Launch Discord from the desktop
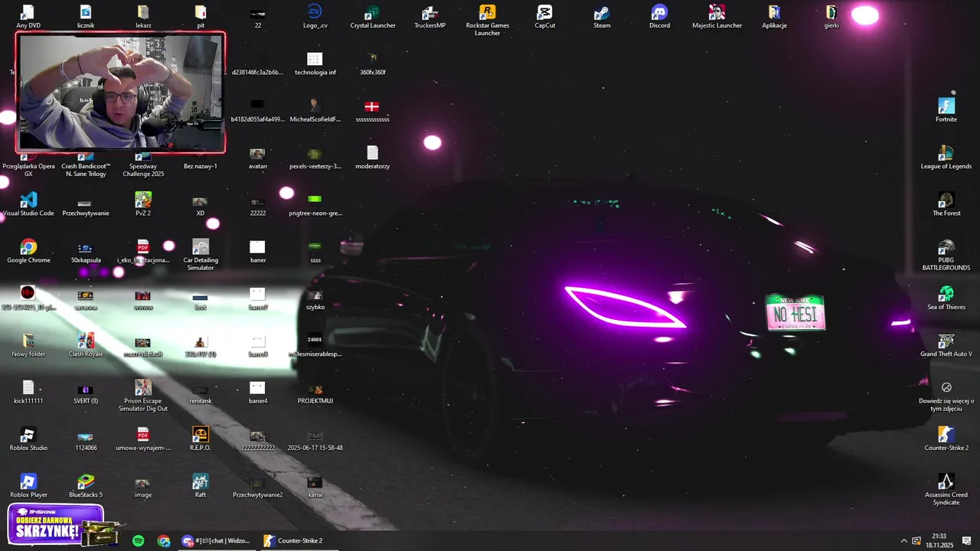 click(659, 17)
